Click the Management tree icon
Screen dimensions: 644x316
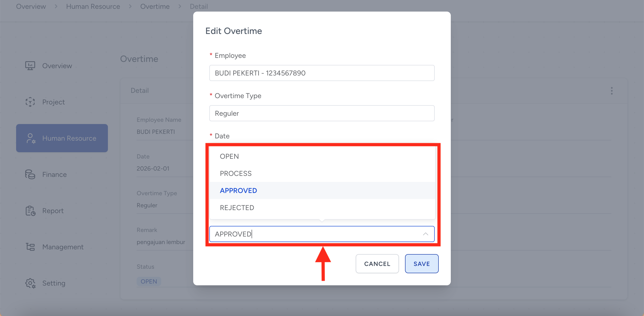click(x=30, y=247)
